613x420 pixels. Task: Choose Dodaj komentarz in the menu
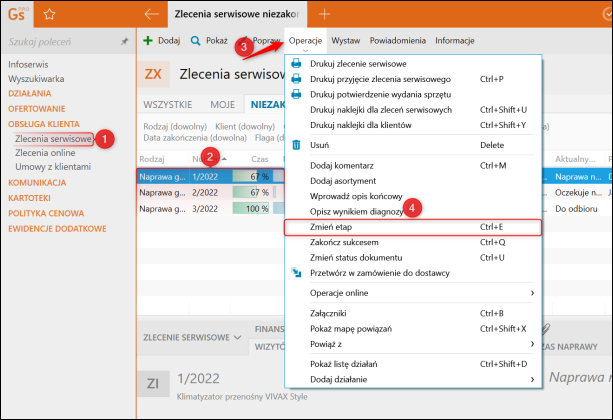tap(413, 166)
